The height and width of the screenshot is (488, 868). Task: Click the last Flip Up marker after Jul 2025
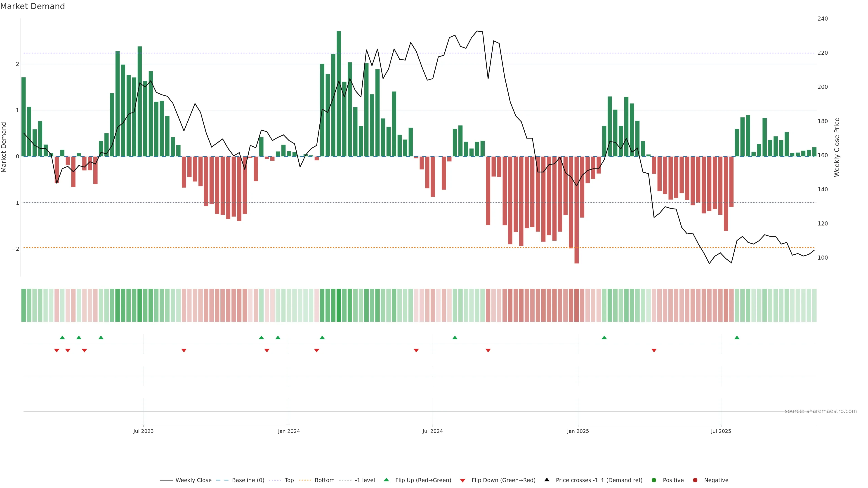coord(737,338)
